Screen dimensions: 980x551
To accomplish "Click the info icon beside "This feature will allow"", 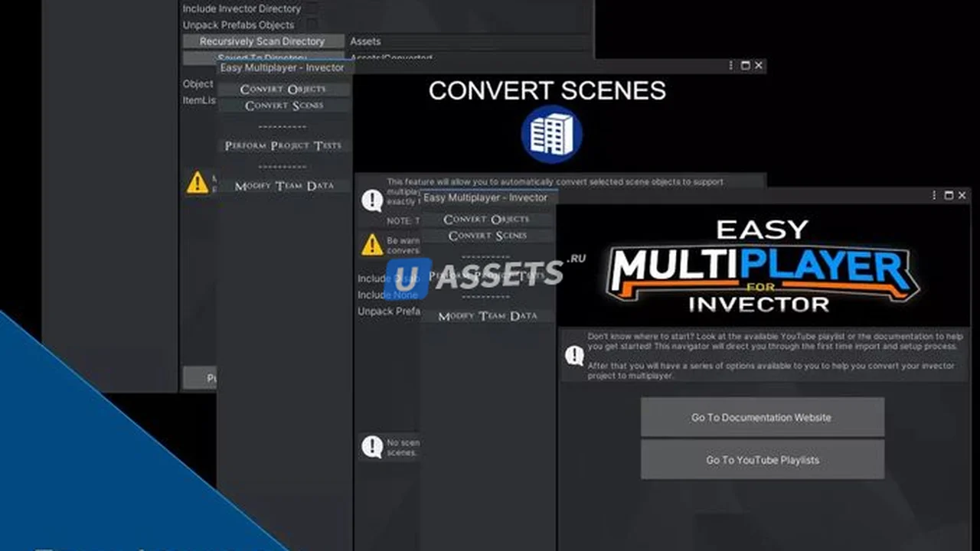I will tap(372, 201).
